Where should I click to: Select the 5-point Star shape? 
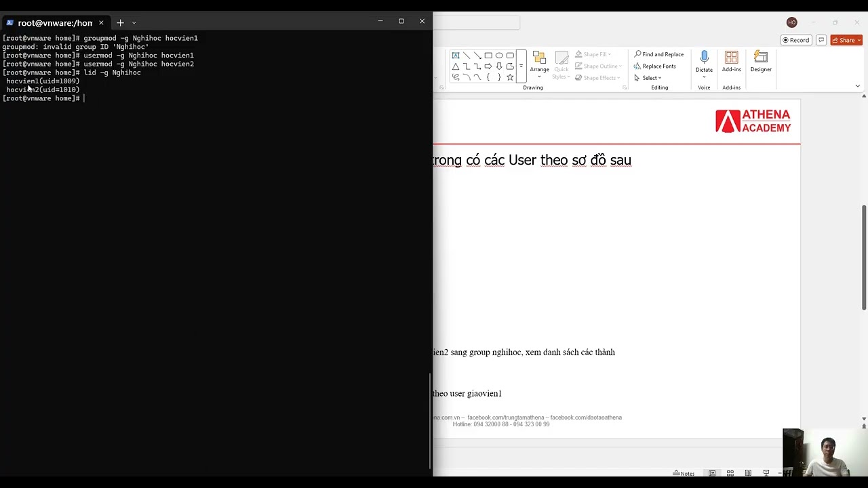[510, 77]
